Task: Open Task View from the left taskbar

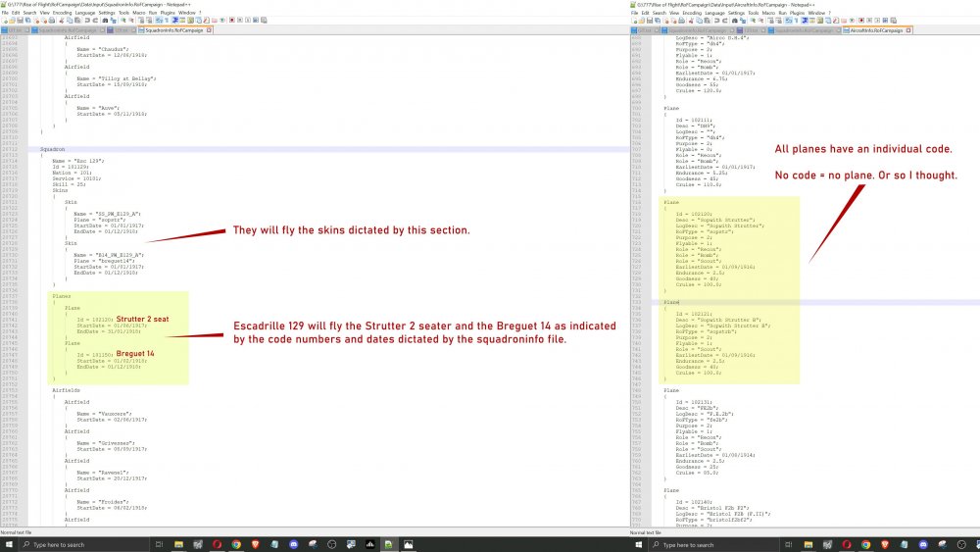Action: point(159,544)
